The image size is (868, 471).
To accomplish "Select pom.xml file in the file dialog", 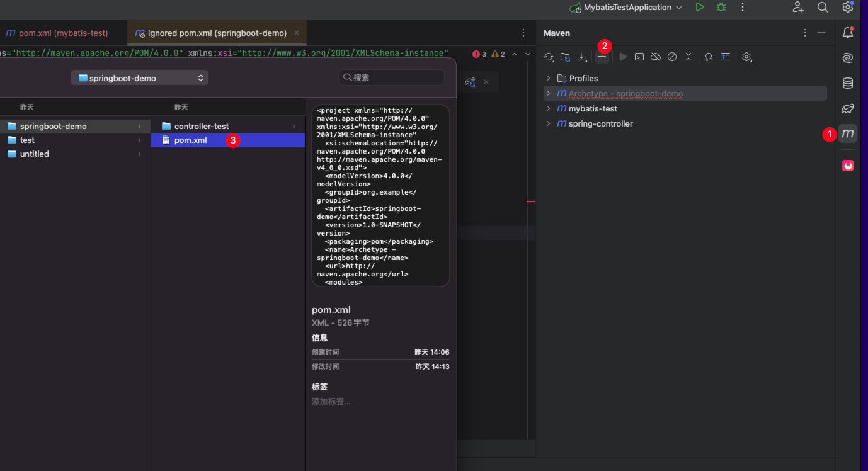I will pyautogui.click(x=228, y=140).
